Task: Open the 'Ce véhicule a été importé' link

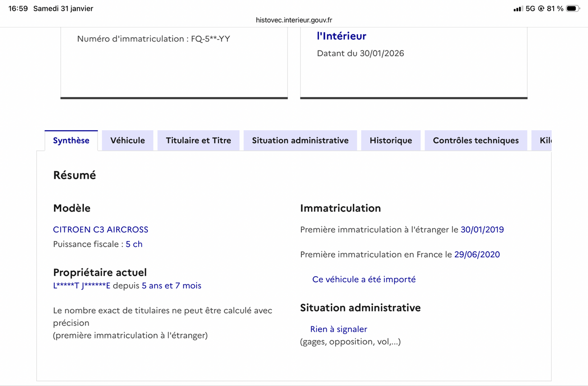Action: click(x=364, y=279)
